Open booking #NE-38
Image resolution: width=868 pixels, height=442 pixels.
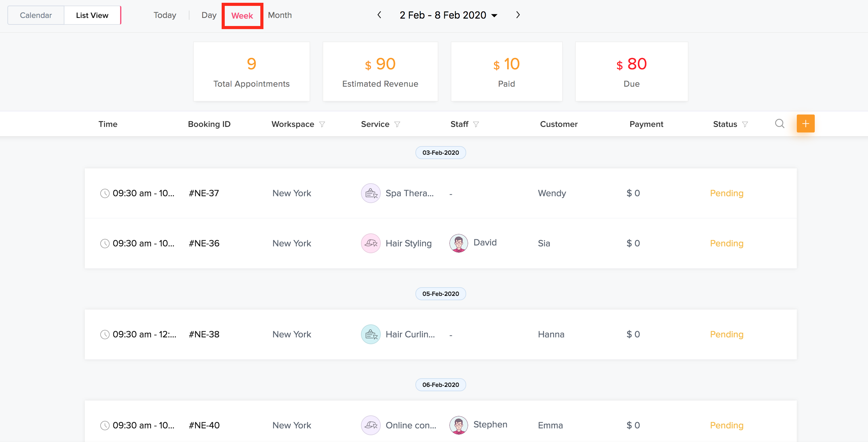[x=204, y=334]
